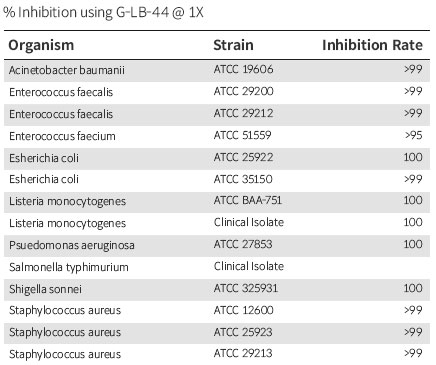Select the ATCC 25923 strain cell
This screenshot has height=365, width=436.
coord(243,332)
